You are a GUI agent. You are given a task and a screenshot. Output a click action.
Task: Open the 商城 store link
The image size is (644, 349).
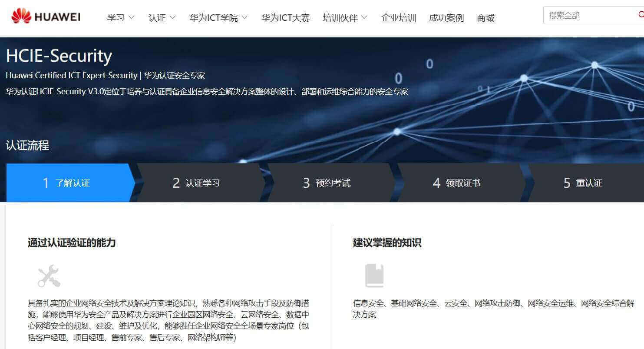tap(485, 18)
